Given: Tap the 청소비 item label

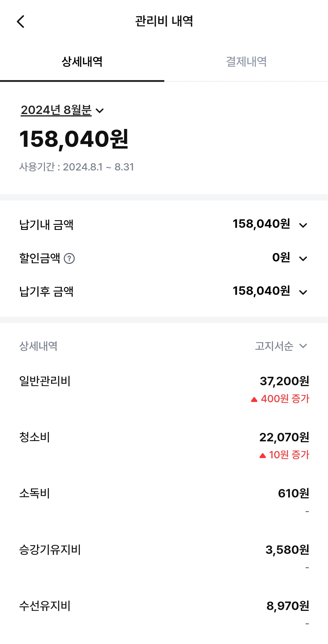Looking at the screenshot, I should (35, 437).
